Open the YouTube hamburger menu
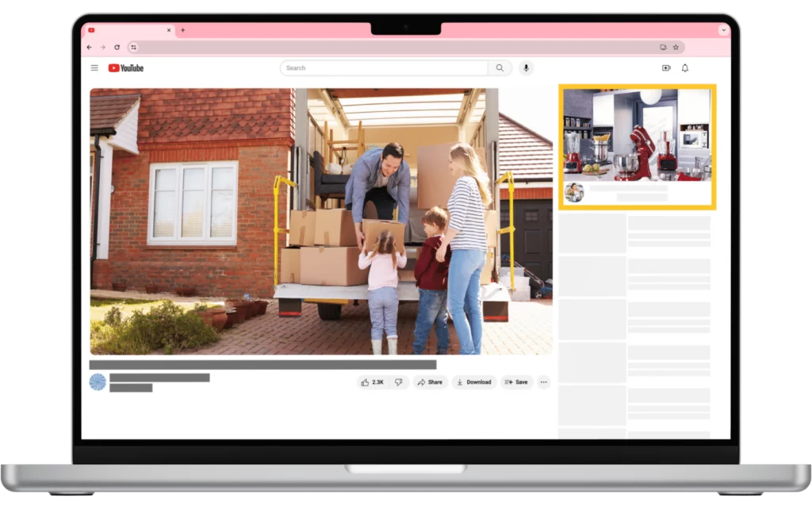812x508 pixels. (x=94, y=67)
